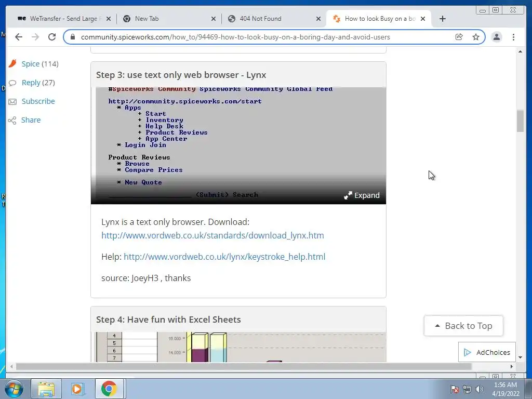This screenshot has width=532, height=399.
Task: Close the How to look Busy tab
Action: pyautogui.click(x=423, y=19)
